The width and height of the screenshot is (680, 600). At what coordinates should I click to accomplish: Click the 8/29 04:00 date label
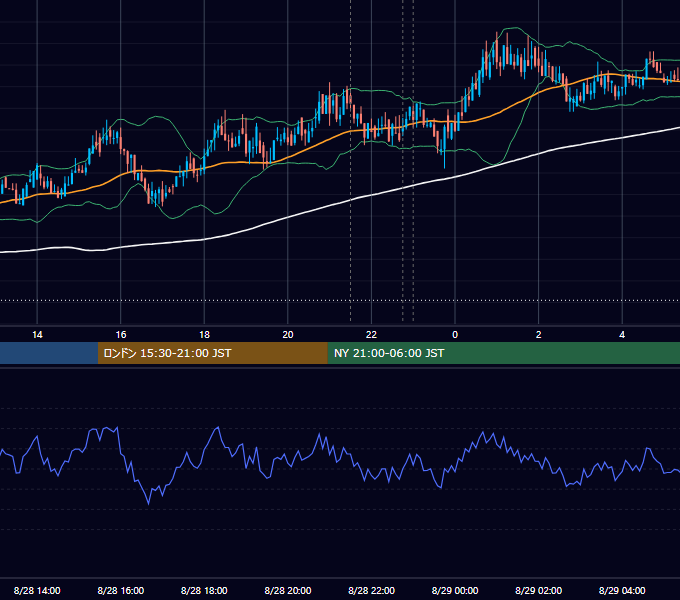point(622,590)
